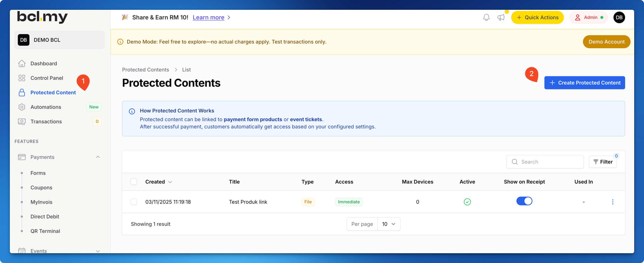The image size is (644, 263).
Task: Select the Test Produk link row checkbox
Action: tap(134, 202)
